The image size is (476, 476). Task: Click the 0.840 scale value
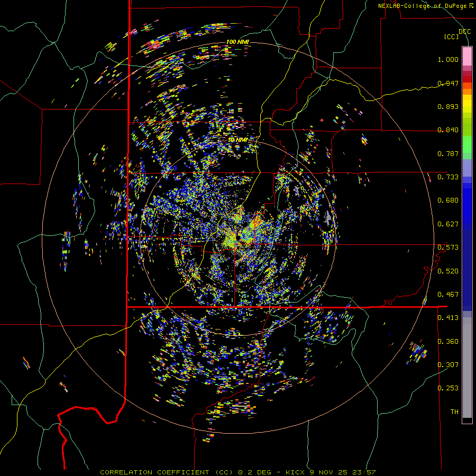(x=448, y=130)
